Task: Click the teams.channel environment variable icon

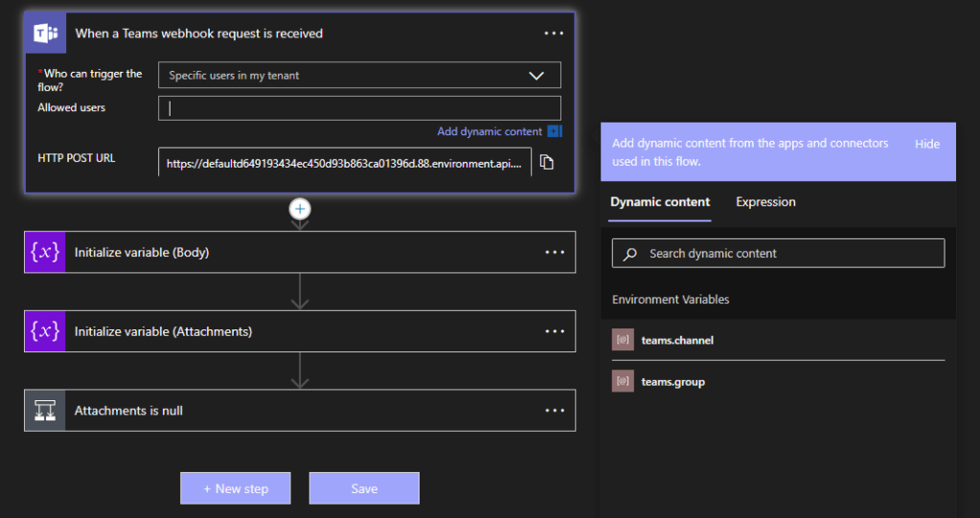Action: click(x=623, y=340)
